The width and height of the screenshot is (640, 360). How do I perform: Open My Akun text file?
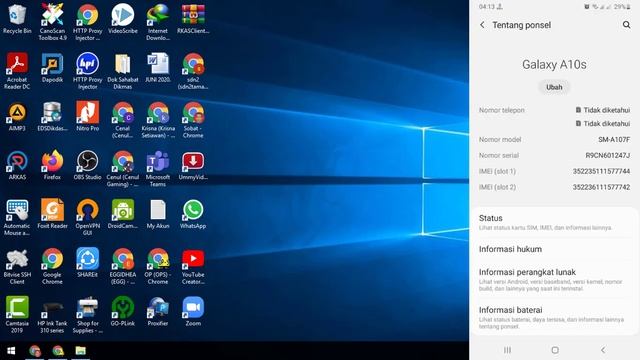pos(158,214)
